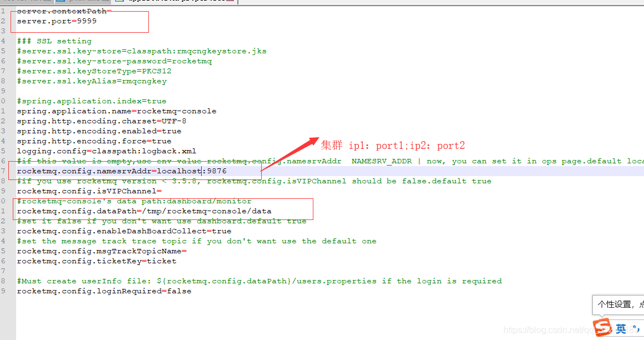Click the rocketmq.config.ticketKey=ticket line
This screenshot has height=340, width=644.
pyautogui.click(x=97, y=261)
